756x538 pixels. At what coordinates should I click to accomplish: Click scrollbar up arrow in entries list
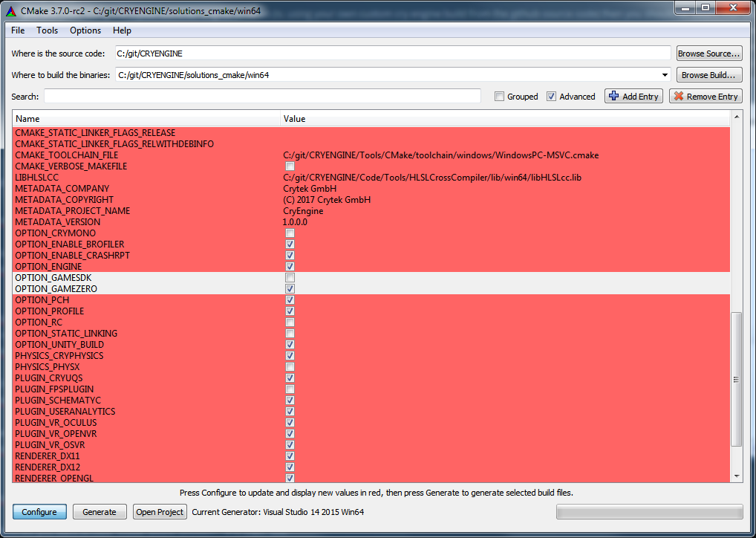click(x=736, y=116)
